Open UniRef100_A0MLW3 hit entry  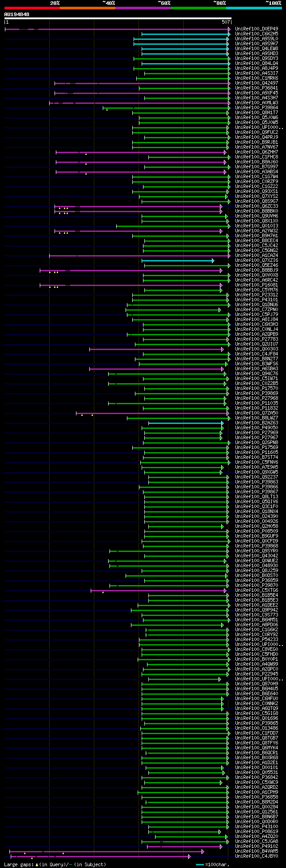(257, 103)
